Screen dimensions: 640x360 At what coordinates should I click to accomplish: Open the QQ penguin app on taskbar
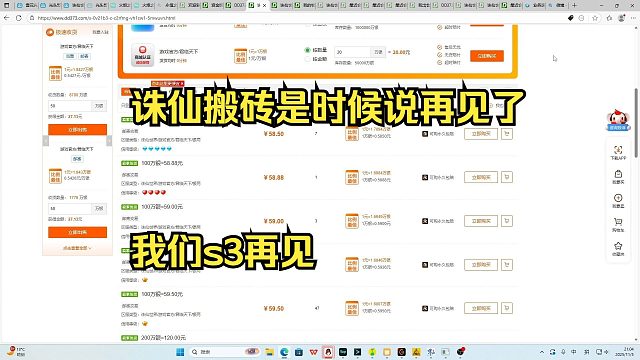328,352
